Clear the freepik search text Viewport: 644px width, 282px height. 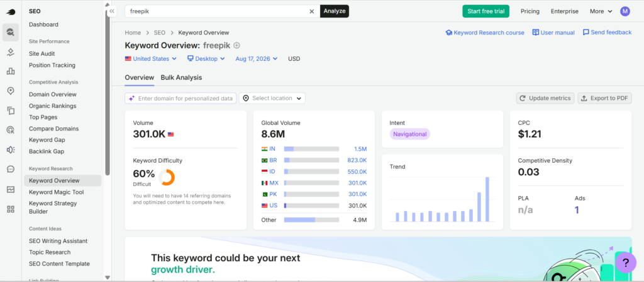click(312, 11)
